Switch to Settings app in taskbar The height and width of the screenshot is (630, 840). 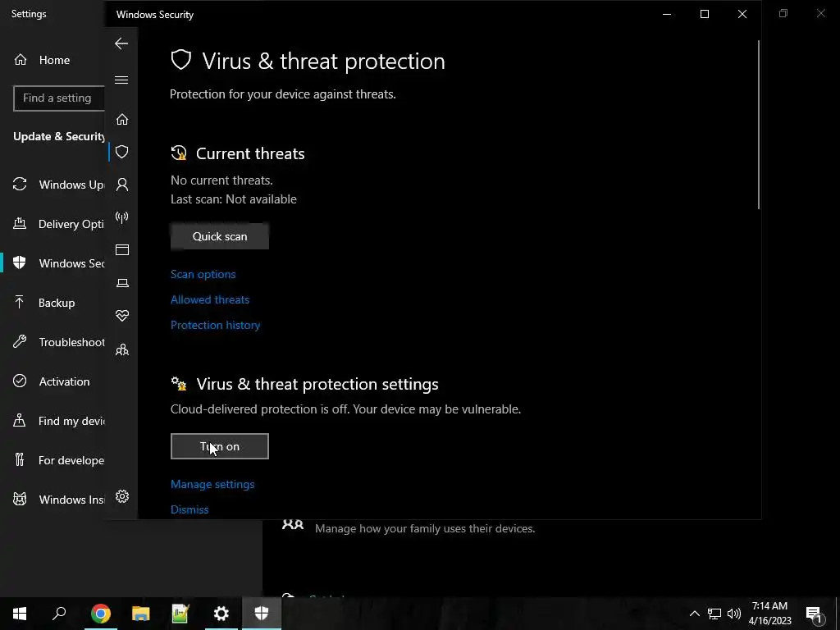point(221,614)
